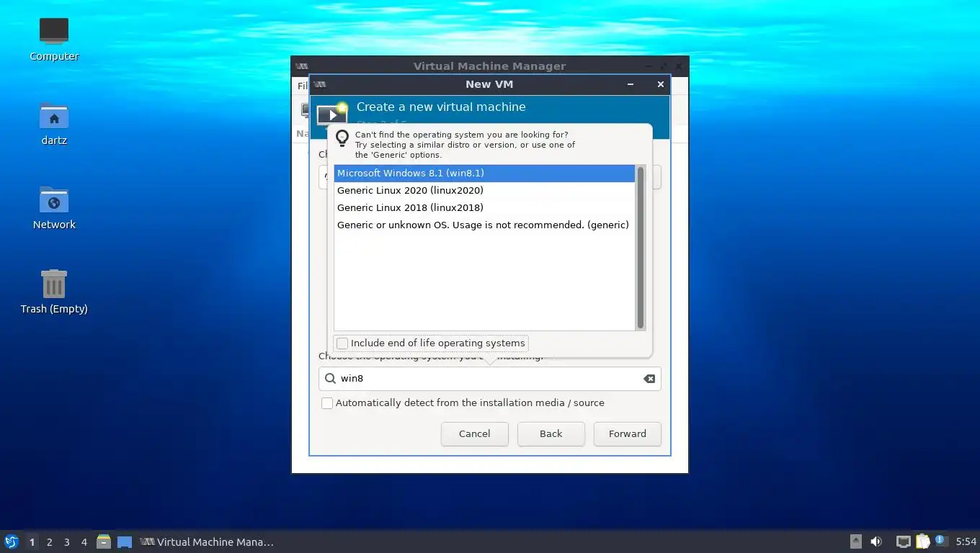
Task: Open the Trash (Empty) icon
Action: 54,284
